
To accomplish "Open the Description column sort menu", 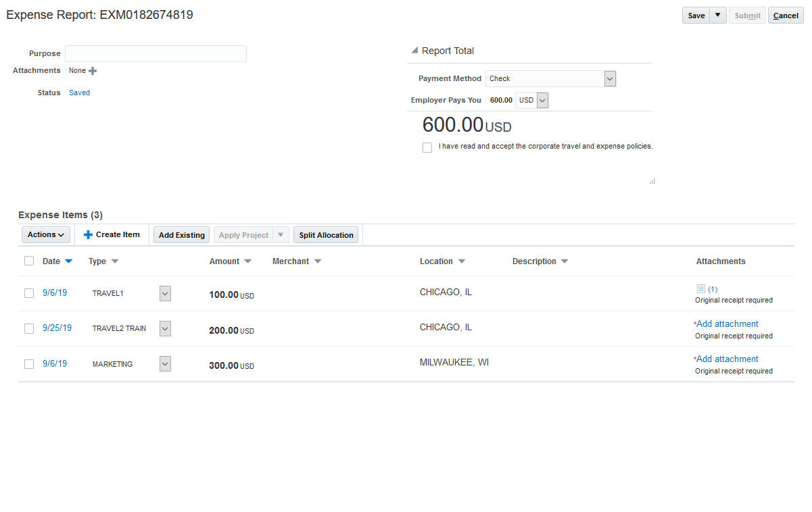I will [x=565, y=261].
